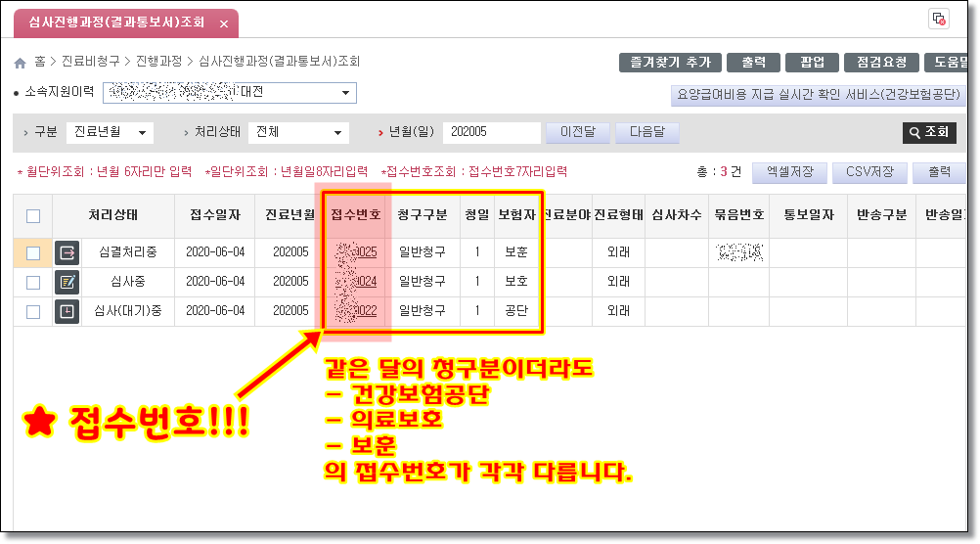Screen dimensions: 980x544
Task: Close the 심사진행과정(결과통보서)조회 tab
Action: coord(224,23)
